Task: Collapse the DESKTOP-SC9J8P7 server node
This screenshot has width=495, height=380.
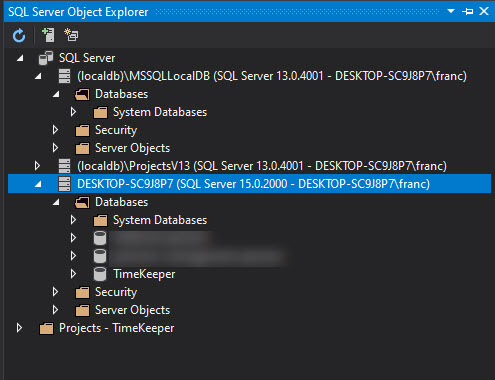Action: point(38,184)
